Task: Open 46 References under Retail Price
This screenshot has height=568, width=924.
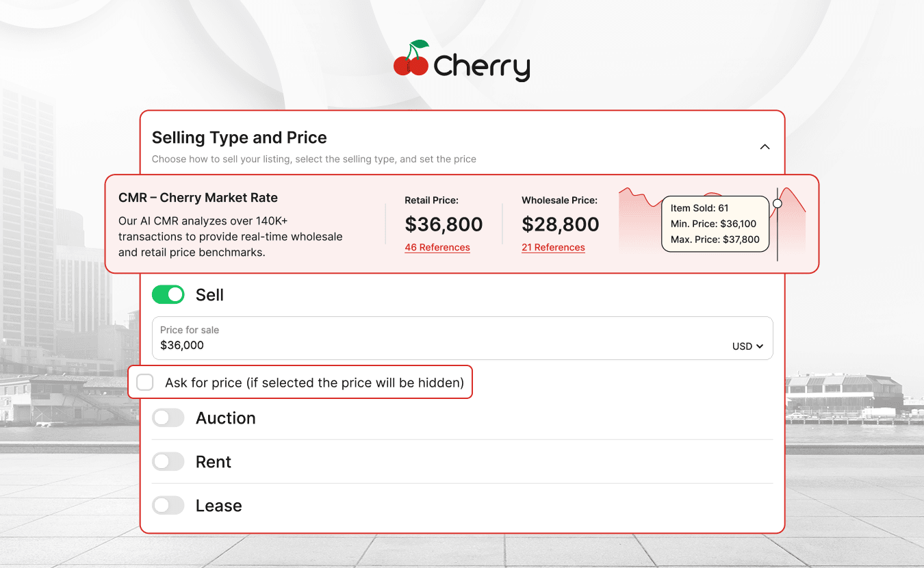Action: coord(437,247)
